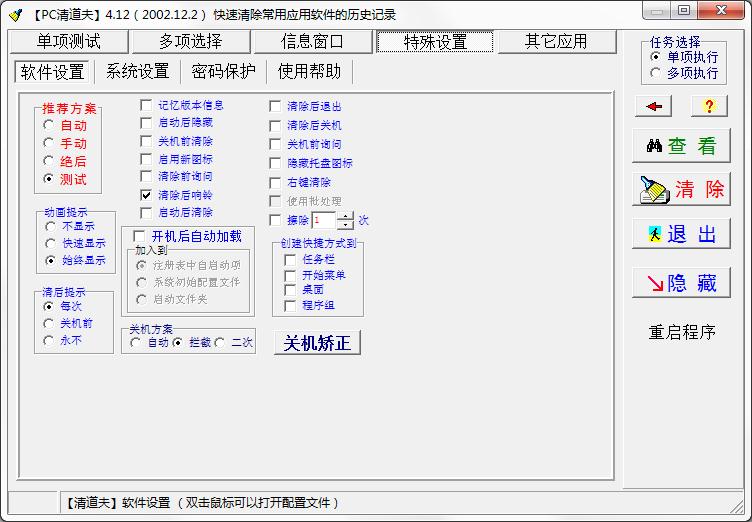Enable the 记忆版本信息 checkbox
This screenshot has width=752, height=522.
click(147, 105)
